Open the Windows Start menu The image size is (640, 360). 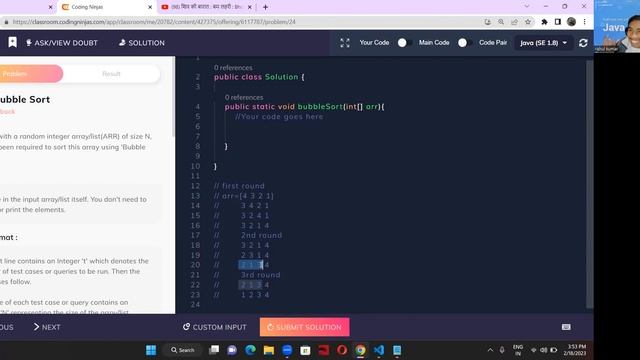pos(151,350)
